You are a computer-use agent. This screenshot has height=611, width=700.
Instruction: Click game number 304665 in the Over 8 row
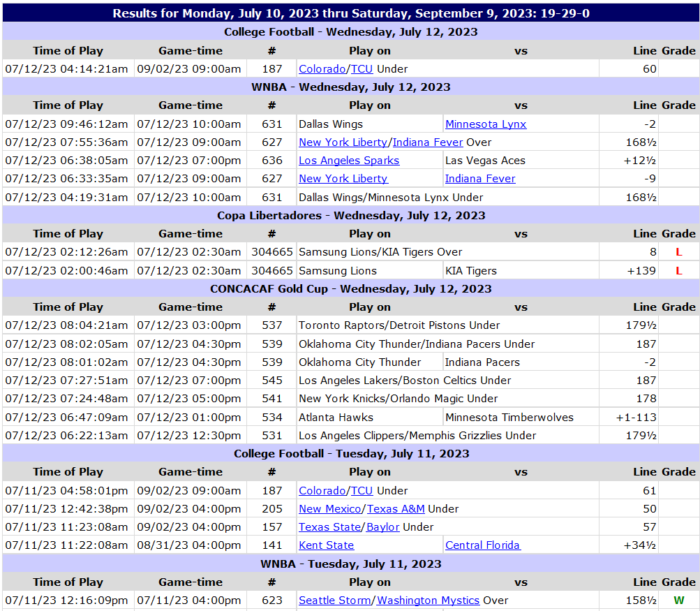click(272, 252)
